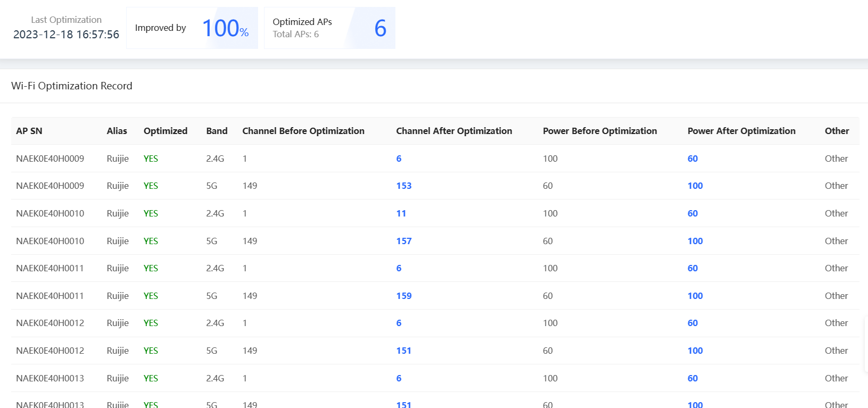Click the Power After Optimization header
The height and width of the screenshot is (408, 868).
pos(741,131)
